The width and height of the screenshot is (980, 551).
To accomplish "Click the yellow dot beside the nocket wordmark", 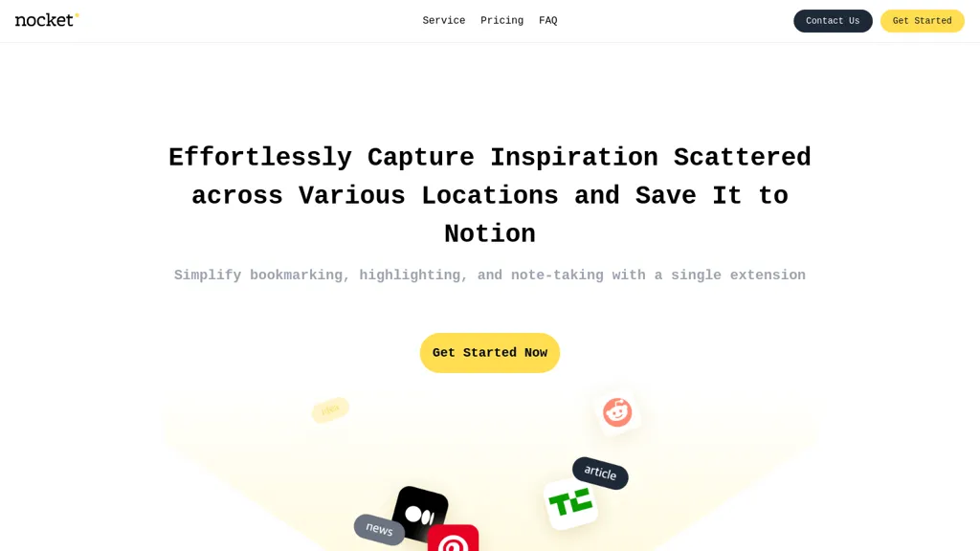I will pyautogui.click(x=77, y=15).
